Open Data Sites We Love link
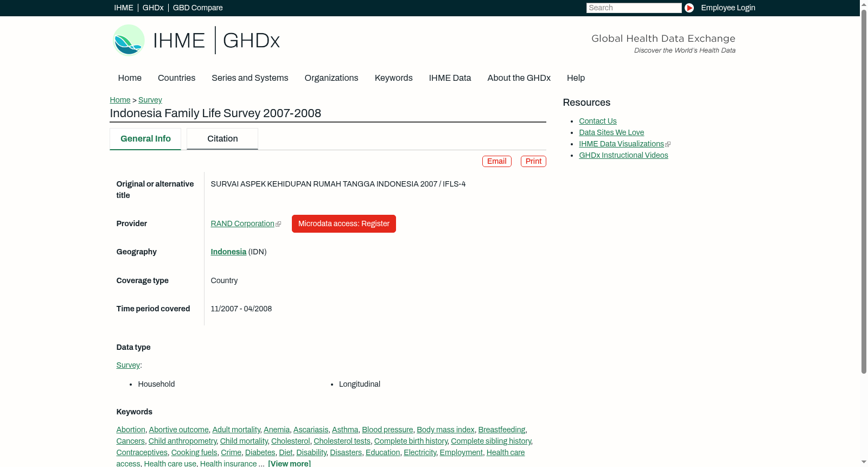The width and height of the screenshot is (868, 467). (611, 132)
